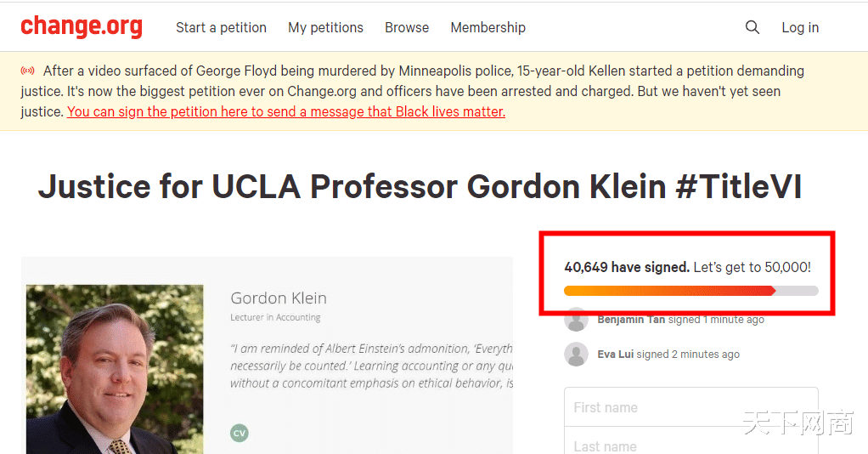Click the change.org logo

82,26
